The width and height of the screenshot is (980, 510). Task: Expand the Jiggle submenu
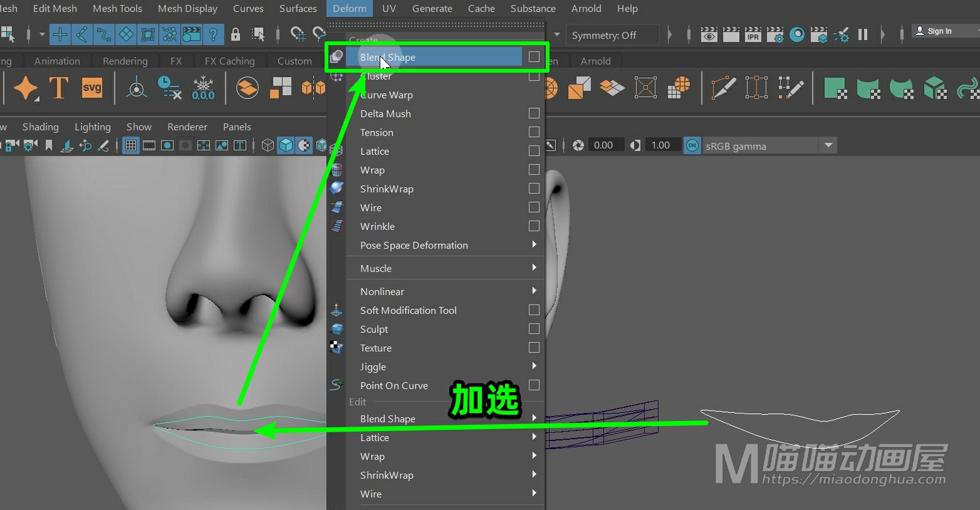tap(446, 367)
